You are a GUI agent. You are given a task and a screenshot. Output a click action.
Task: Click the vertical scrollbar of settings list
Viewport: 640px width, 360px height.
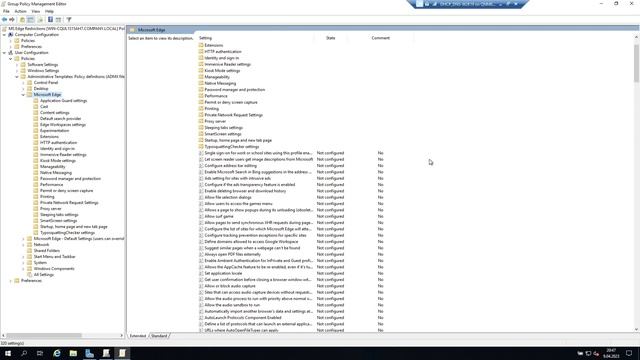[636, 63]
